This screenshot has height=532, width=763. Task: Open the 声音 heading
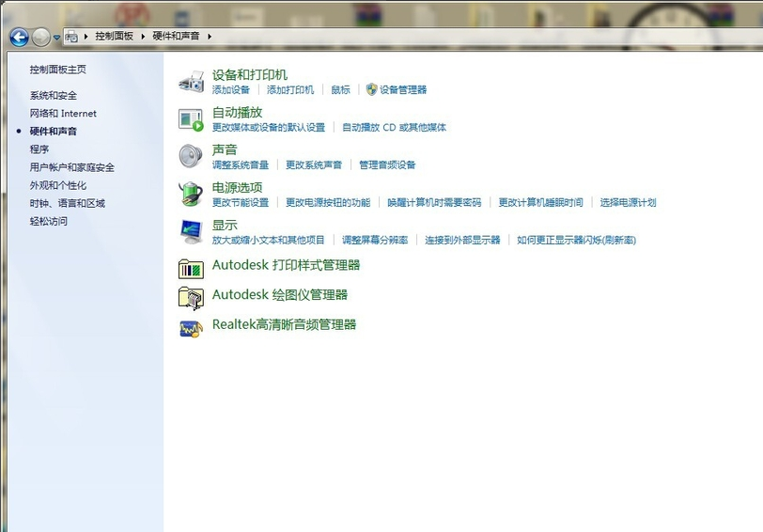click(x=225, y=149)
